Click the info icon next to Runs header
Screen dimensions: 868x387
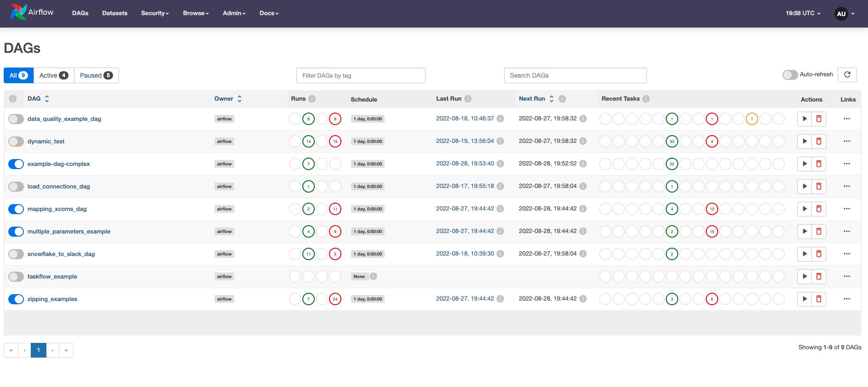(x=312, y=99)
